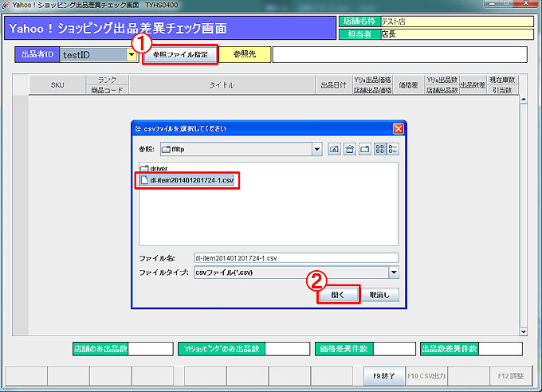Click the F9 終了 button
This screenshot has width=542, height=392.
tap(384, 376)
